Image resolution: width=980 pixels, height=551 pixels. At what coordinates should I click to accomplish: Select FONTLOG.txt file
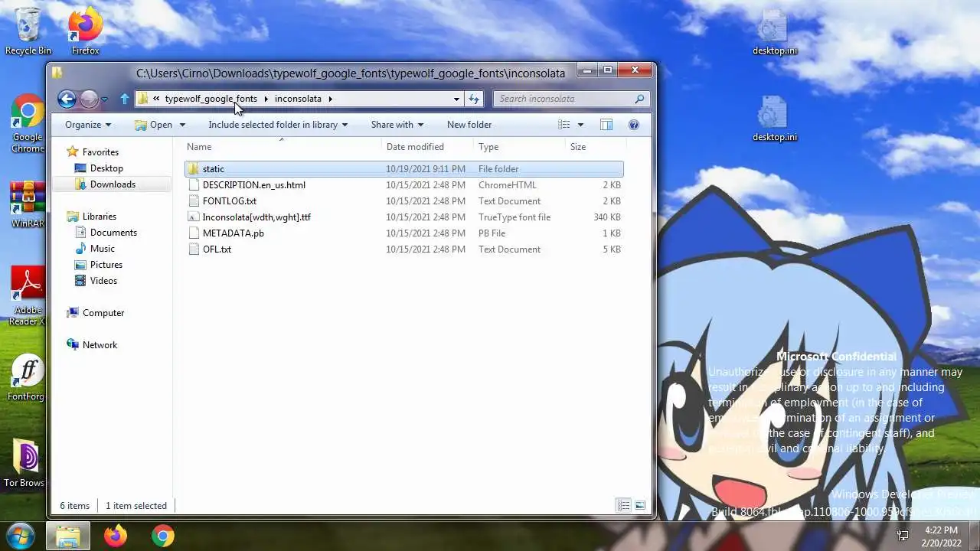point(403,201)
